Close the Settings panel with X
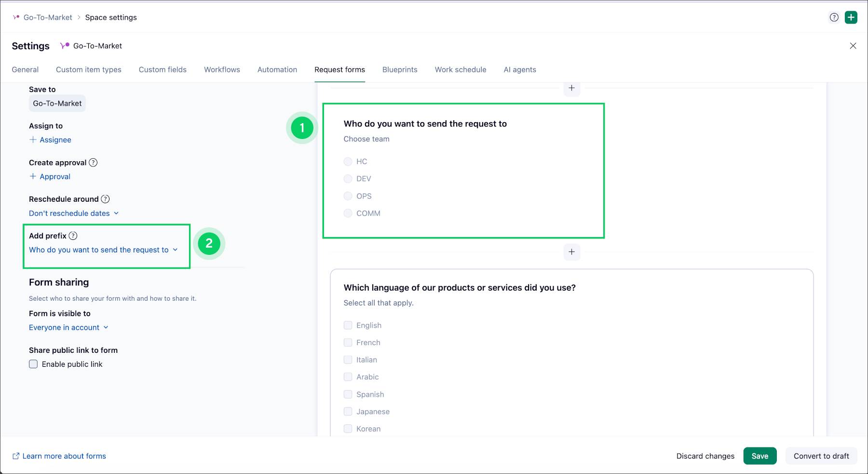The width and height of the screenshot is (868, 474). coord(853,46)
